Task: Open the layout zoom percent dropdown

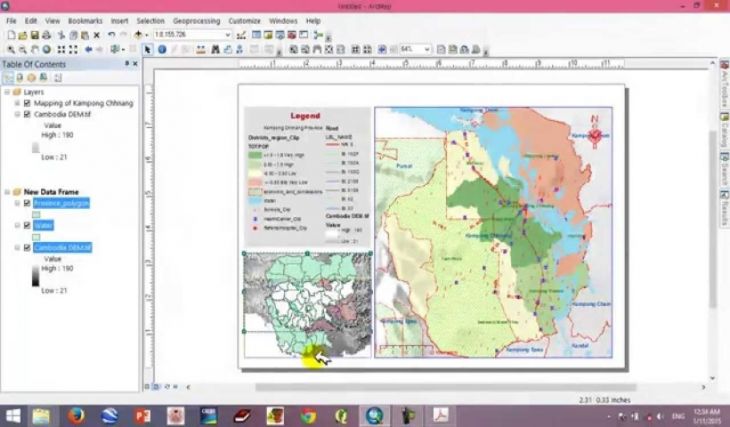Action: point(426,49)
